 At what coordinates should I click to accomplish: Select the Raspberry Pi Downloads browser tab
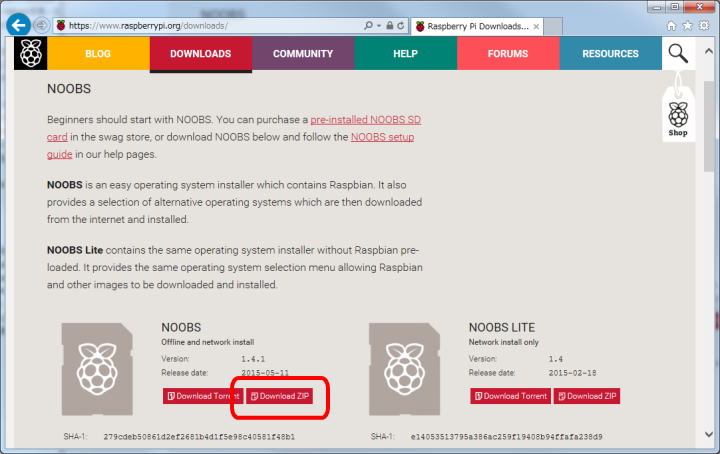[477, 26]
